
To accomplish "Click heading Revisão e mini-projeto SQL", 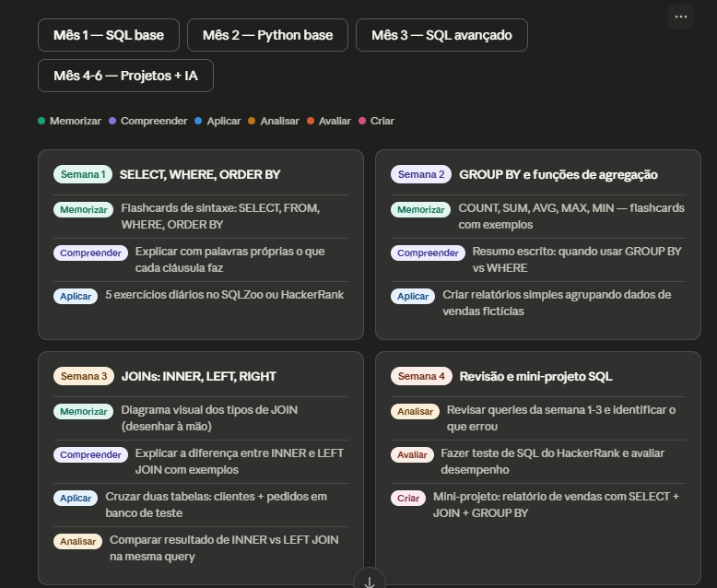I will pyautogui.click(x=535, y=376).
